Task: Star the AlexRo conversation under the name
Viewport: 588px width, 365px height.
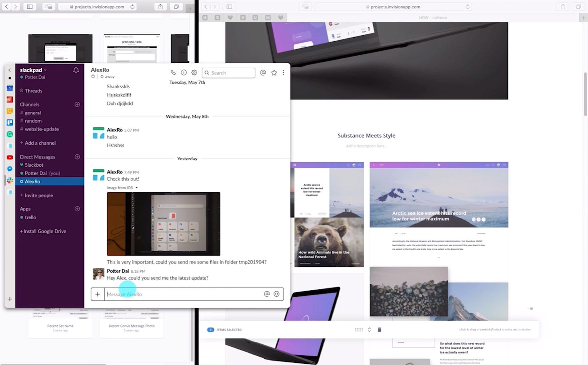Action: point(93,77)
